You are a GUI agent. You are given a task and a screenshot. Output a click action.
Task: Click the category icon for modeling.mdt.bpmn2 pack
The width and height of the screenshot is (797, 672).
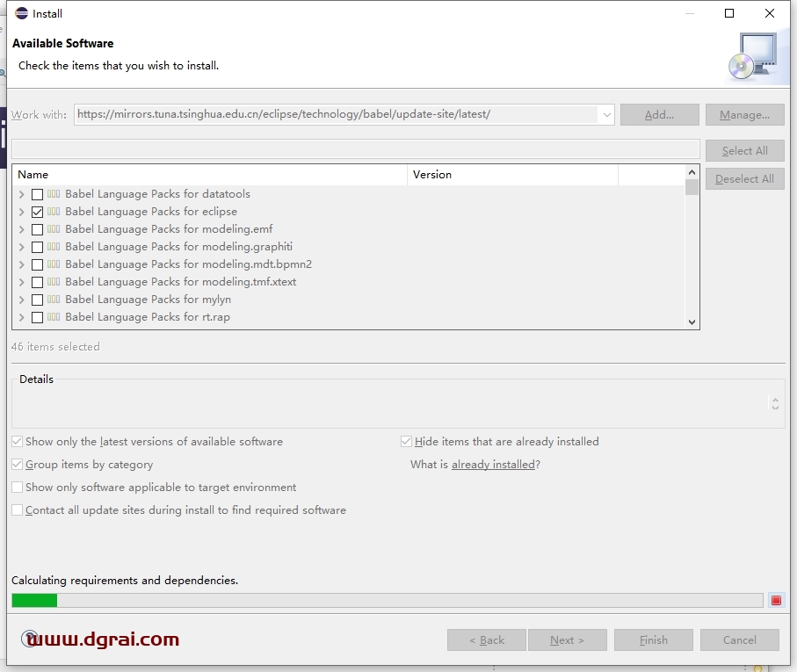[54, 264]
